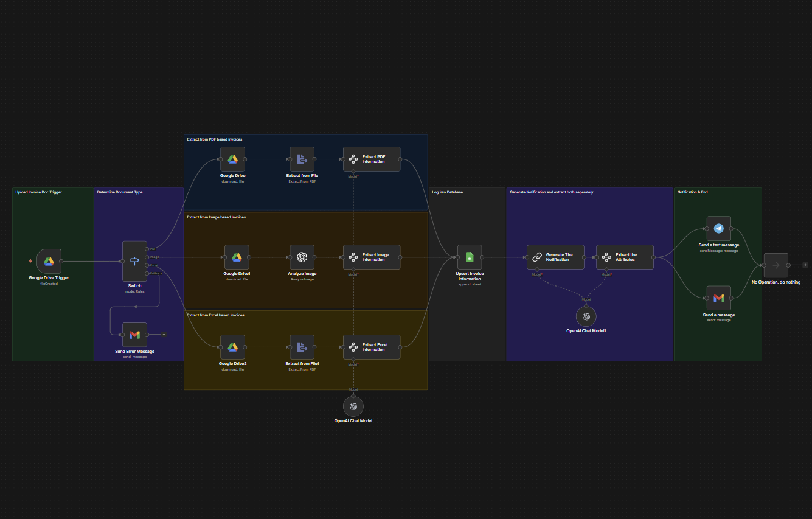Click the Gmail icon on Send Error Message
Viewport: 812px width, 519px height.
pyautogui.click(x=134, y=334)
